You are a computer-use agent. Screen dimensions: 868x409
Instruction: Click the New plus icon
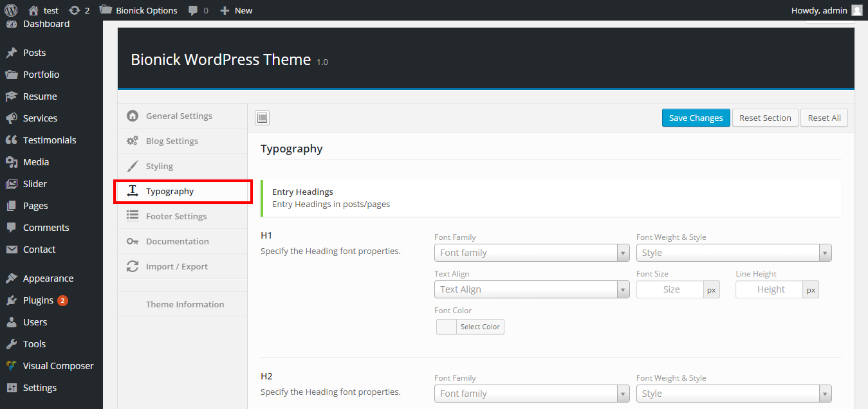[225, 10]
